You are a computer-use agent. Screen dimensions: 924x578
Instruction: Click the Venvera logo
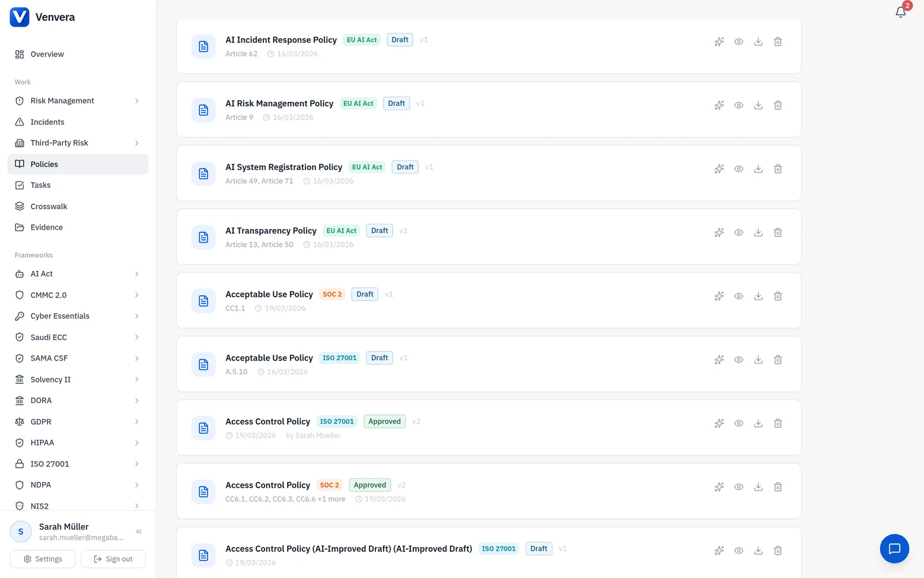(x=20, y=17)
